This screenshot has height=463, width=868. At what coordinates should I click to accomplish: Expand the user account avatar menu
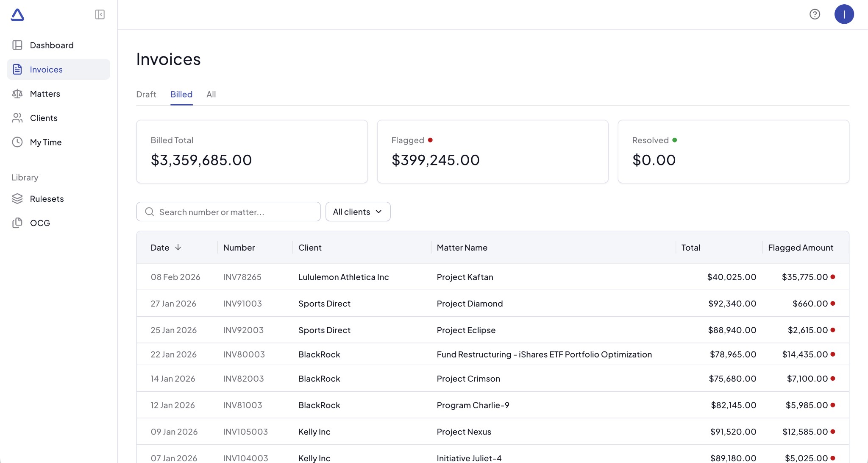[844, 14]
